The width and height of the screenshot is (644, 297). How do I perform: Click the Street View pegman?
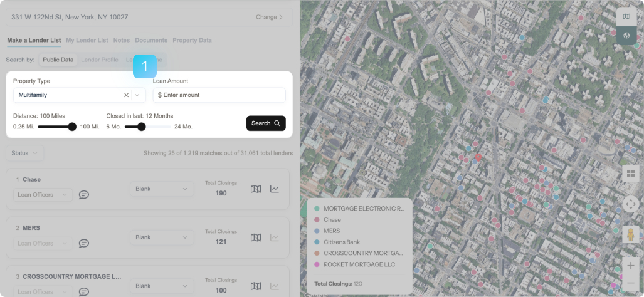point(631,235)
